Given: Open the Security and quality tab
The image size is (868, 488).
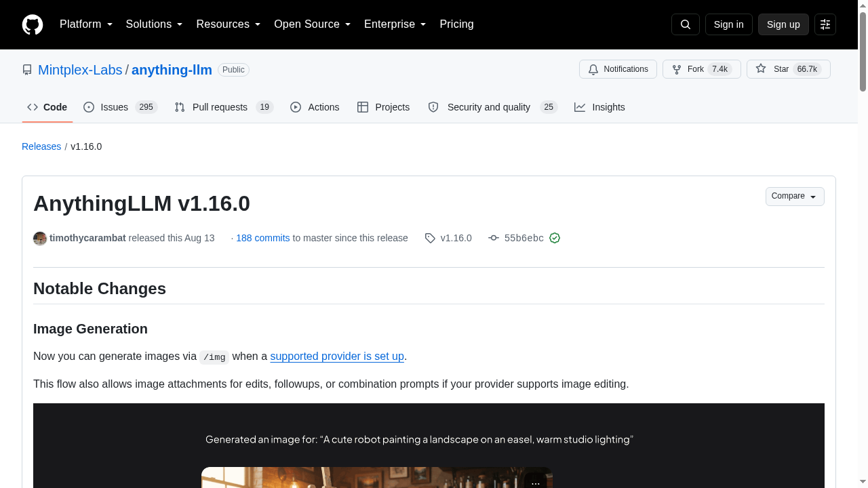Looking at the screenshot, I should [x=492, y=107].
